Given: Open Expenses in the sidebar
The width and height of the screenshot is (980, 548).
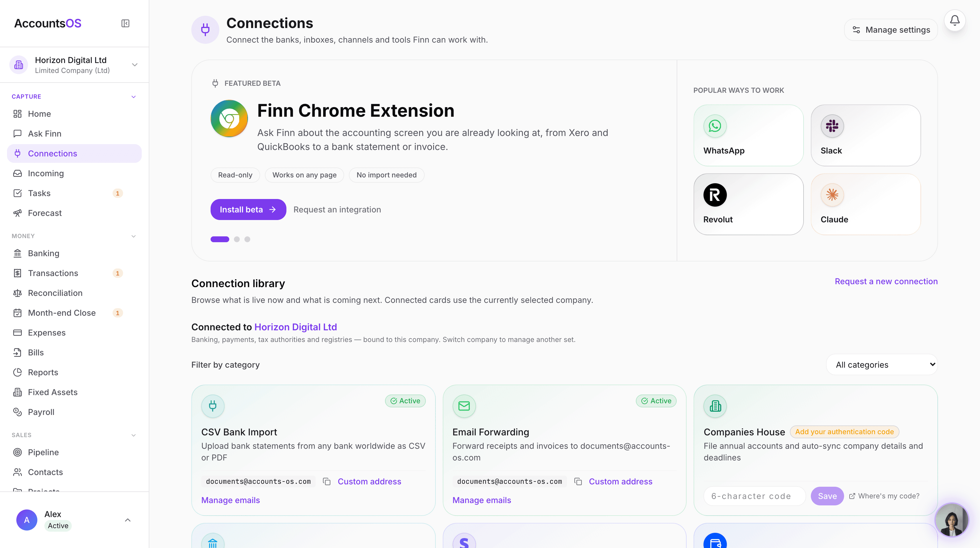Looking at the screenshot, I should pyautogui.click(x=74, y=333).
